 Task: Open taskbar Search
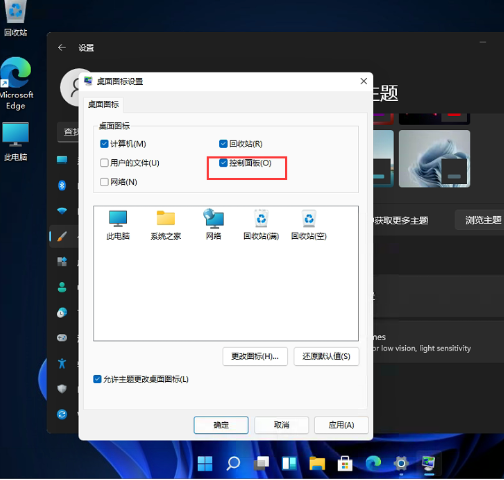(x=233, y=463)
